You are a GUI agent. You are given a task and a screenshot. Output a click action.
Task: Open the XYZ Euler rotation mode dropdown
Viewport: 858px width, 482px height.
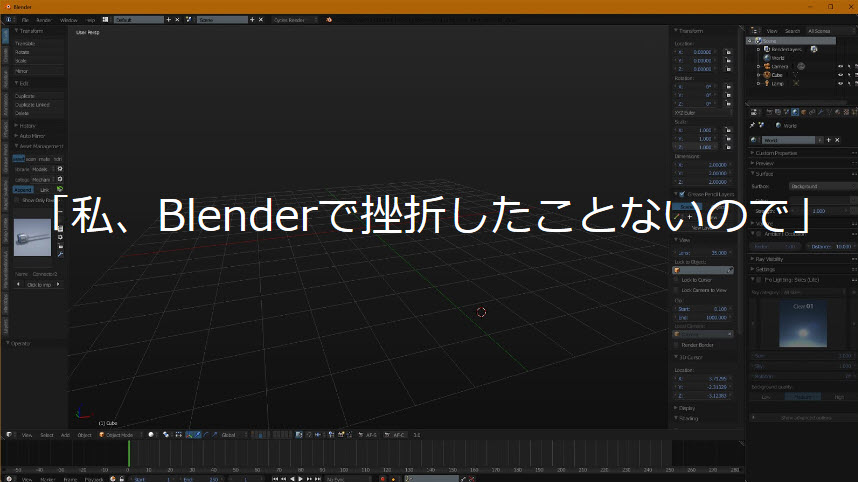(703, 113)
